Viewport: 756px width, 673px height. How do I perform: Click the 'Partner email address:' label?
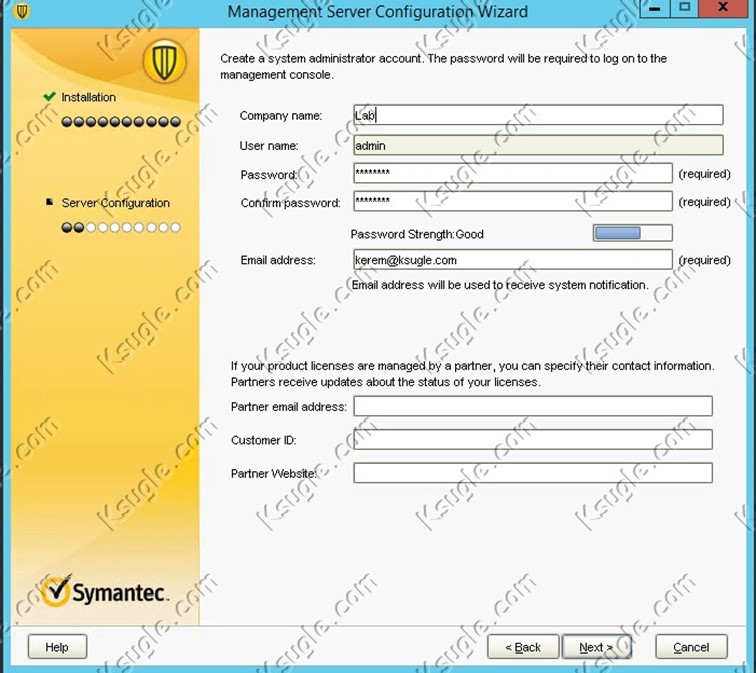point(289,407)
